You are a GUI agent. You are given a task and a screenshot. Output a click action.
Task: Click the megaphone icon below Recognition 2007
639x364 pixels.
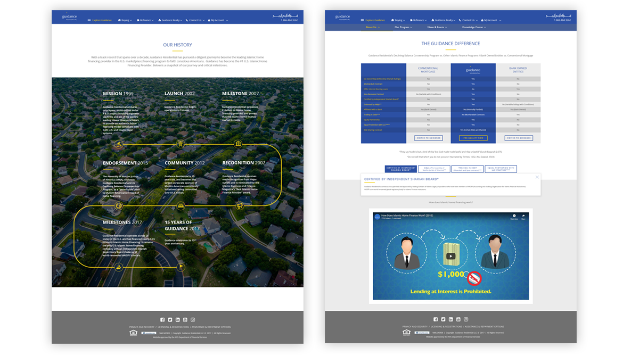coord(240,205)
